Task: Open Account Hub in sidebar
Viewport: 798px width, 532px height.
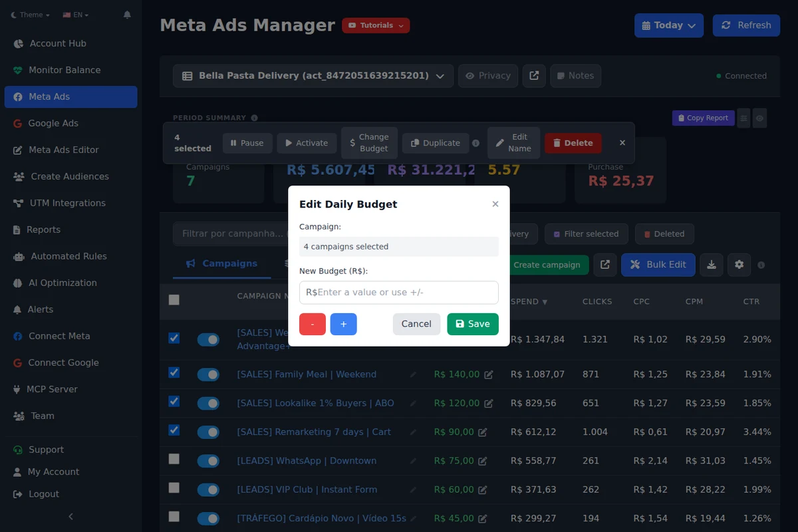Action: pos(70,43)
